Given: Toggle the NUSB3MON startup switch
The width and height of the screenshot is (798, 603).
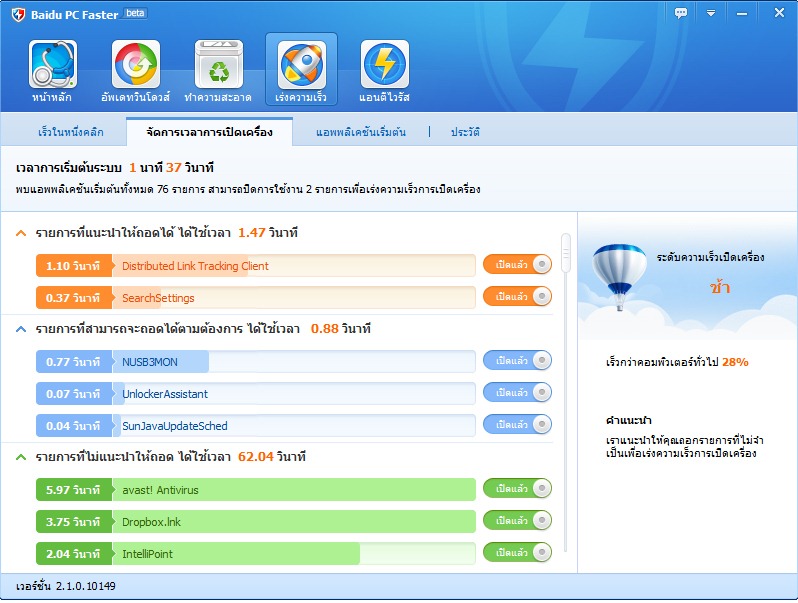Looking at the screenshot, I should [x=517, y=361].
